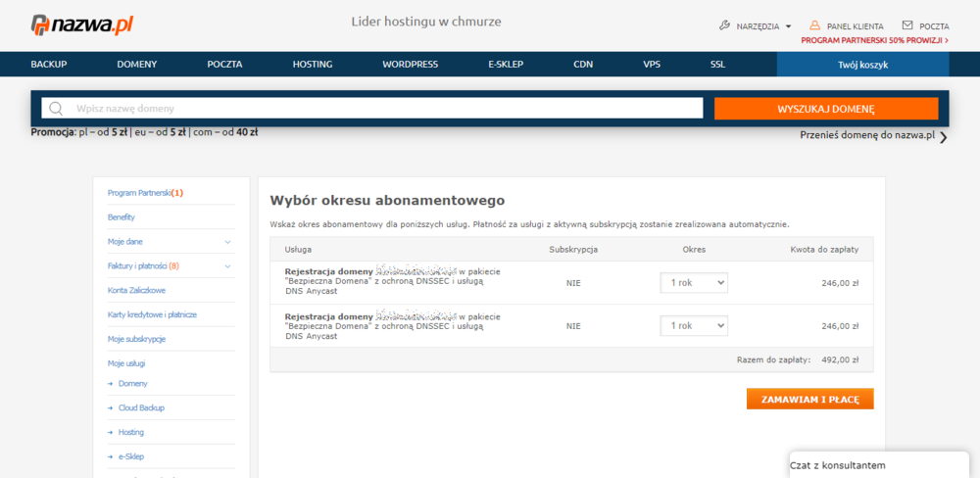Open Konta Zaliczkowe sidebar link
The height and width of the screenshot is (478, 980).
coord(136,291)
